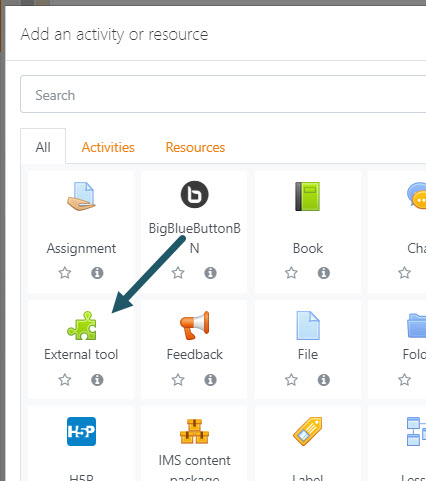Click the IMS content package label
Image resolution: width=426 pixels, height=481 pixels.
point(195,469)
